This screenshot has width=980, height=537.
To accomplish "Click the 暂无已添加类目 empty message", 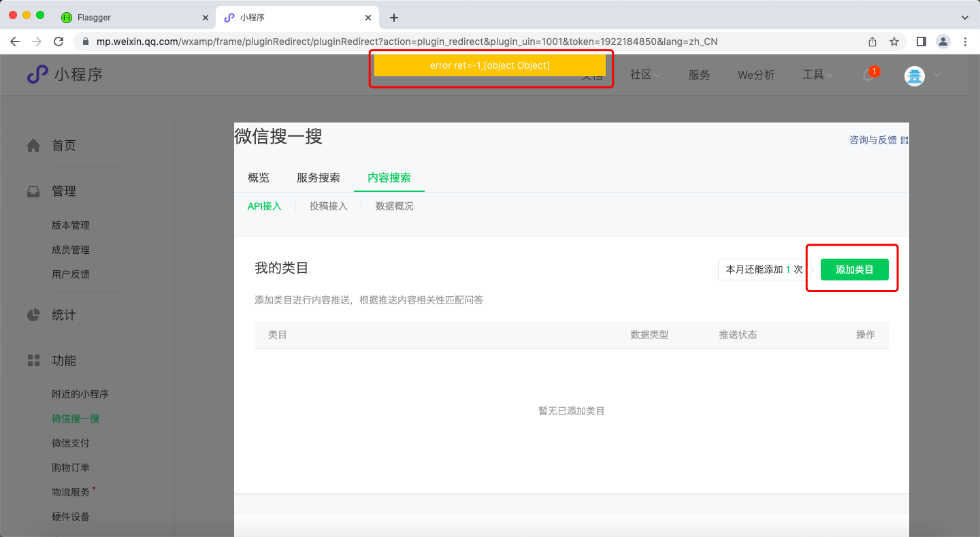I will click(572, 411).
